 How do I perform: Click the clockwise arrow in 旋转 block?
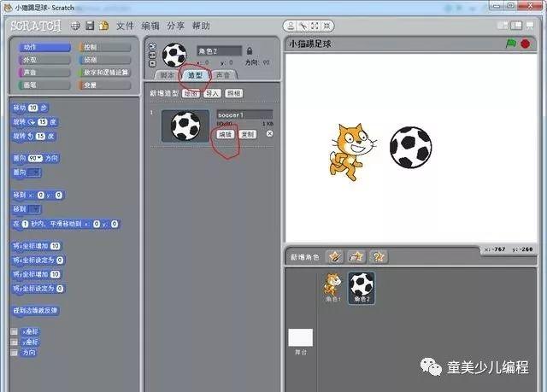(x=32, y=122)
